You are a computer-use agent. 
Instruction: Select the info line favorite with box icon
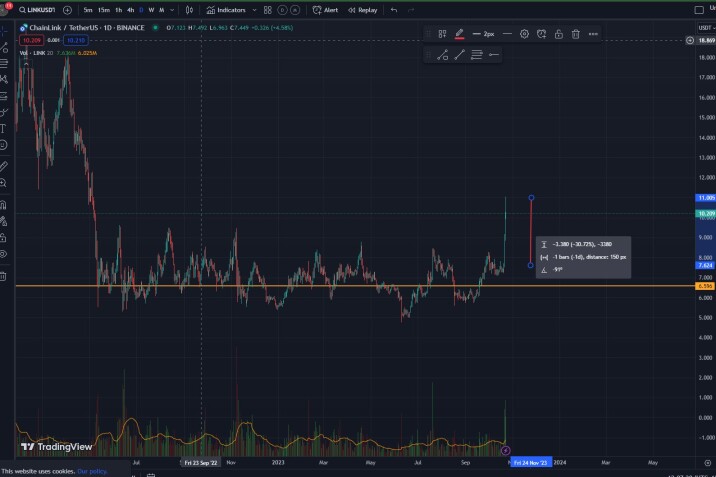click(x=442, y=55)
